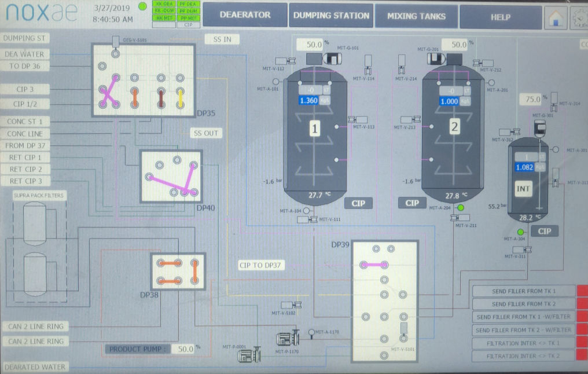Open the DEAERATOR screen tab
Screen dimensions: 588x374
tap(245, 16)
